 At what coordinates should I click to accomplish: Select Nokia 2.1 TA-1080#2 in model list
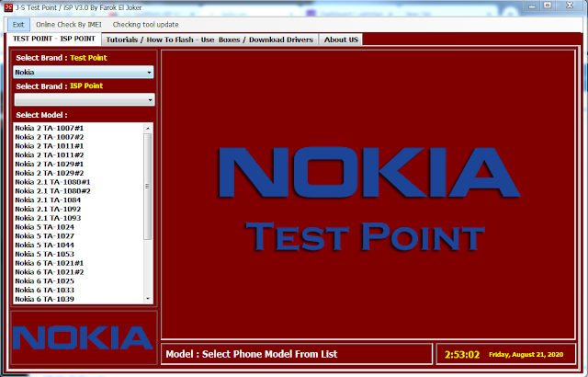click(x=79, y=191)
